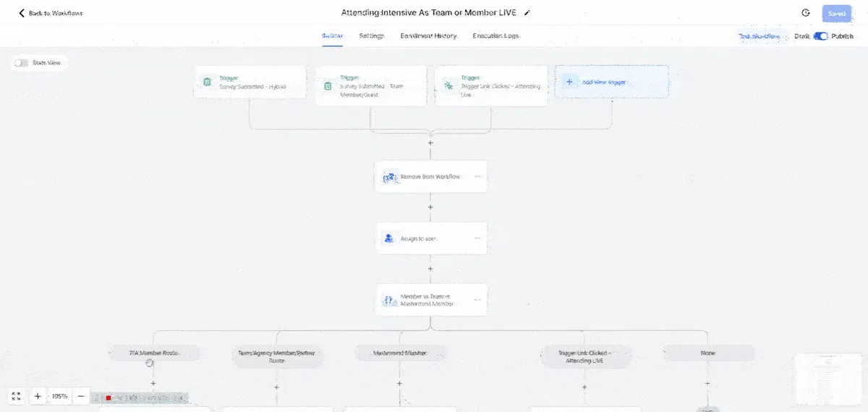Click the Member vs Team condition icon
Viewport: 868px width, 412px height.
[x=389, y=300]
